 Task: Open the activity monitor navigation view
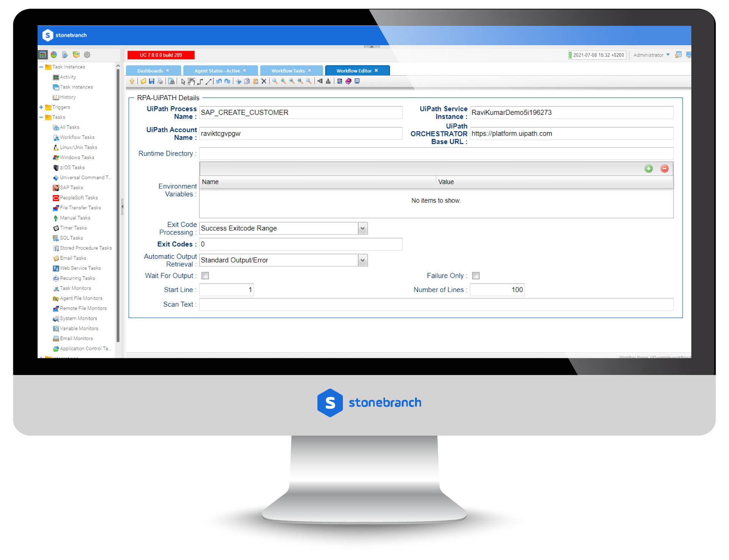[43, 55]
